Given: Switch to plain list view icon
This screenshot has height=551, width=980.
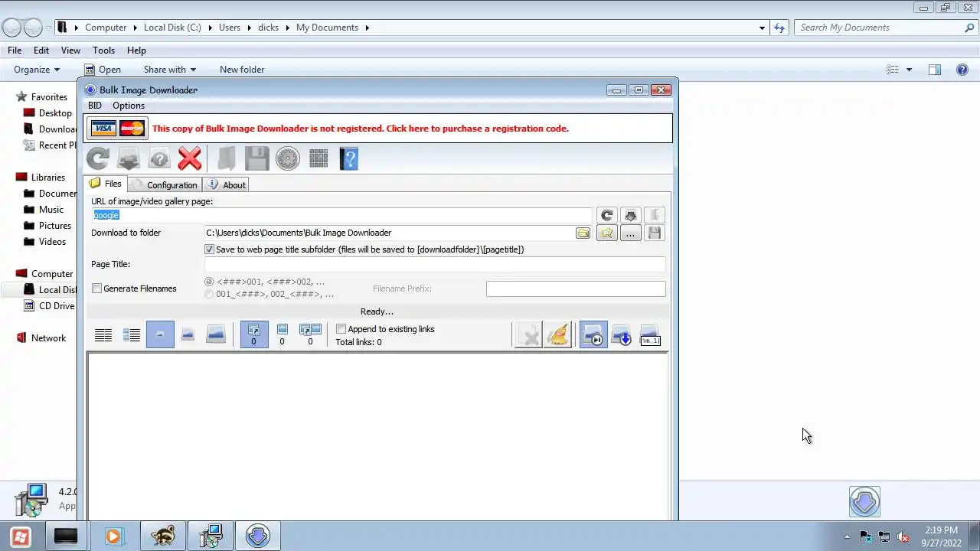Looking at the screenshot, I should [103, 334].
